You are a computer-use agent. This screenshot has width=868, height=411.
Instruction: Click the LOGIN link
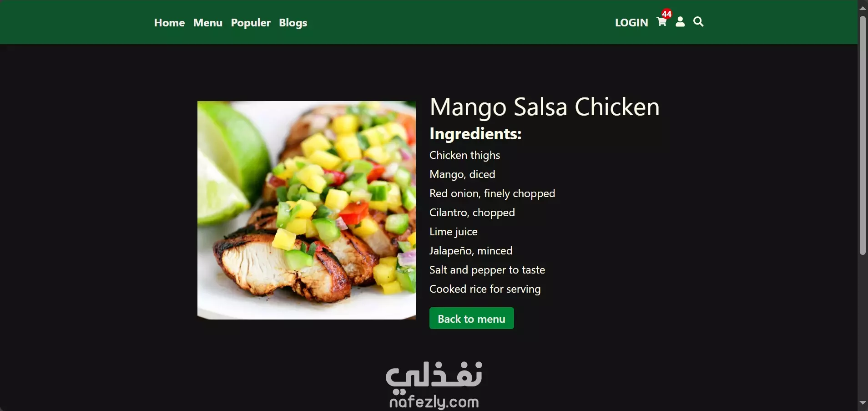pos(631,23)
